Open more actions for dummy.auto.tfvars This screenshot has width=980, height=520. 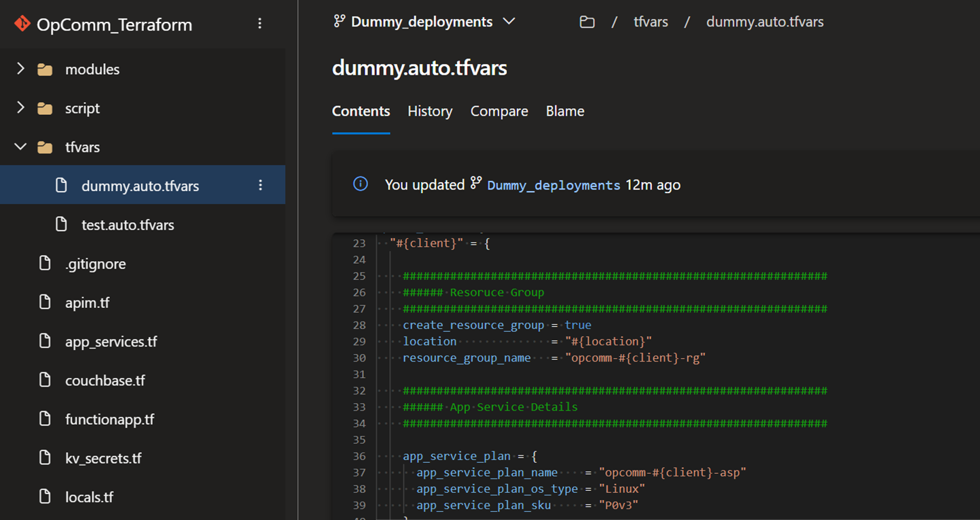click(260, 186)
